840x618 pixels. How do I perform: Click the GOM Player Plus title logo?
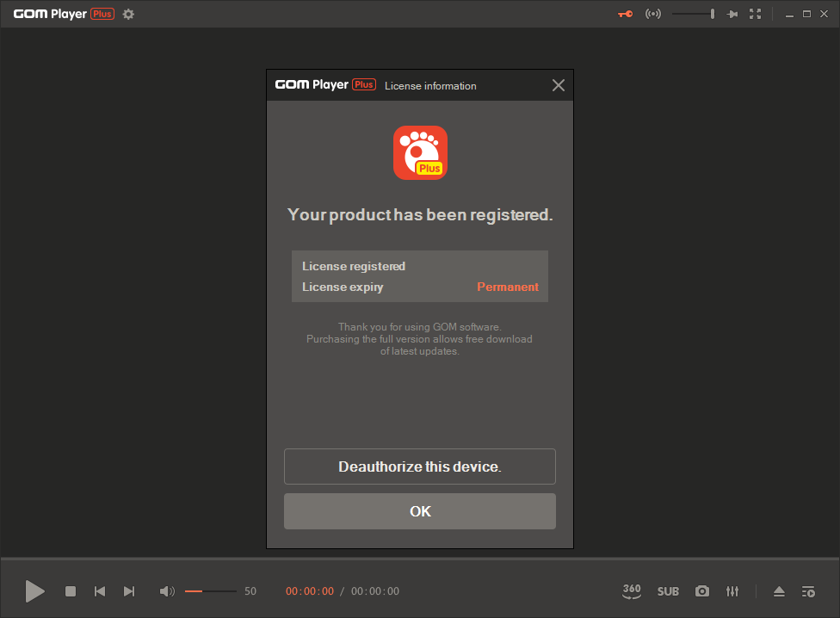pyautogui.click(x=64, y=14)
